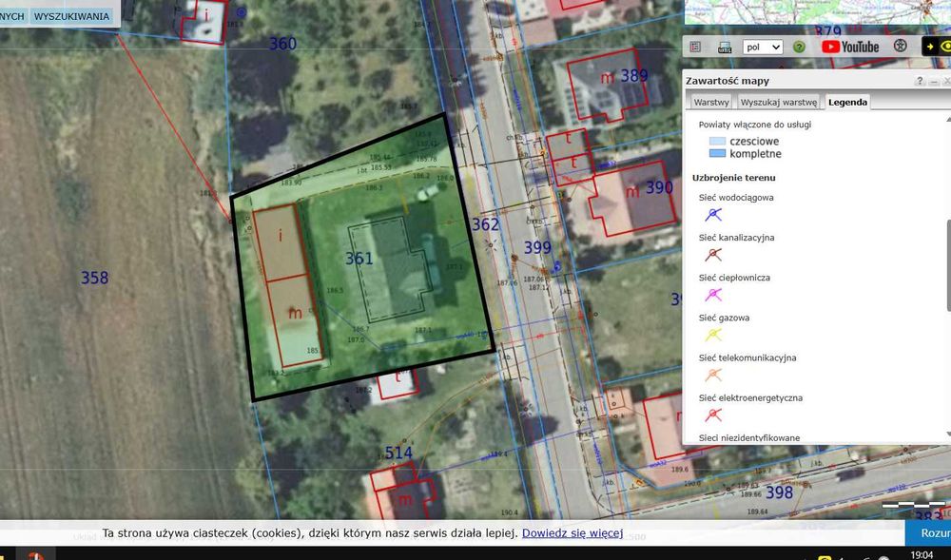Select parcel 361 on the map
951x560 pixels.
pyautogui.click(x=359, y=259)
